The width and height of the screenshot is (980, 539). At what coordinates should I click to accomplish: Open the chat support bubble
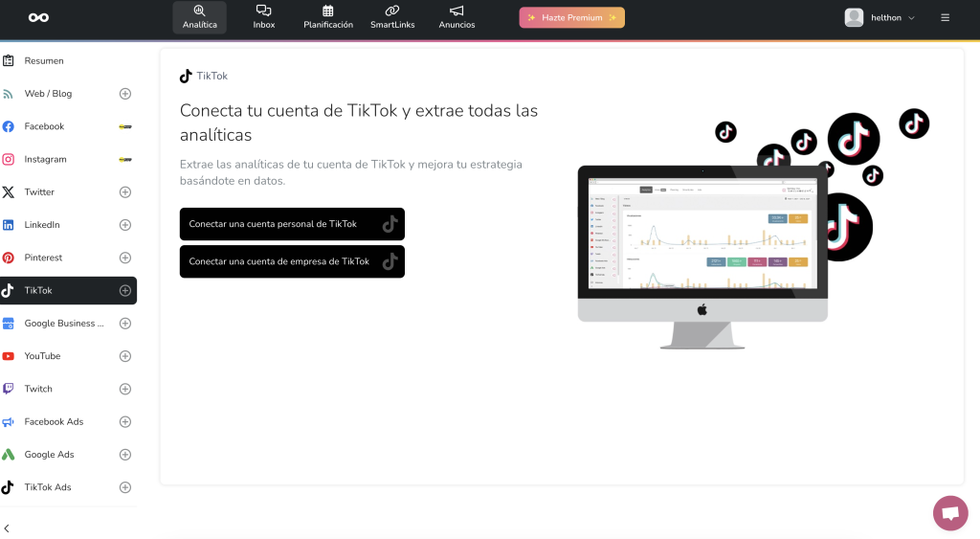(950, 513)
